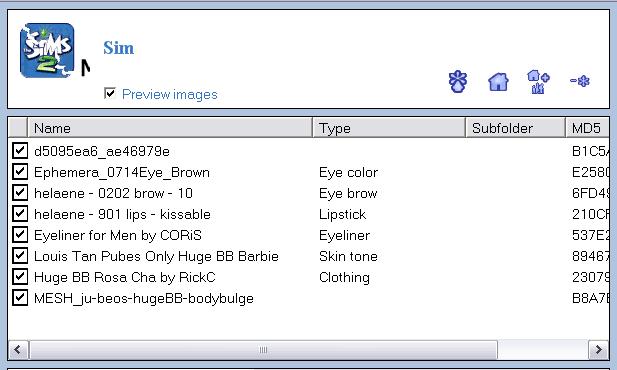617x370 pixels.
Task: Sort list by the Name column header
Action: (170, 128)
